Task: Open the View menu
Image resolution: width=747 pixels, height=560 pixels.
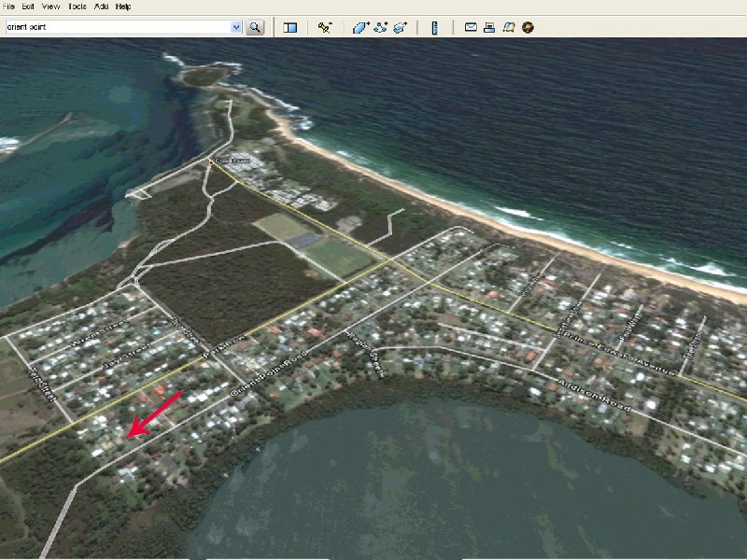Action: click(51, 5)
